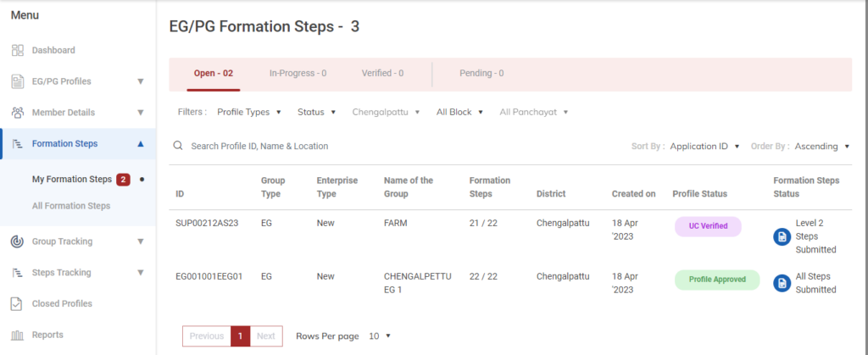Click the Member Details people icon
Viewport: 868px width, 355px height.
[x=17, y=113]
